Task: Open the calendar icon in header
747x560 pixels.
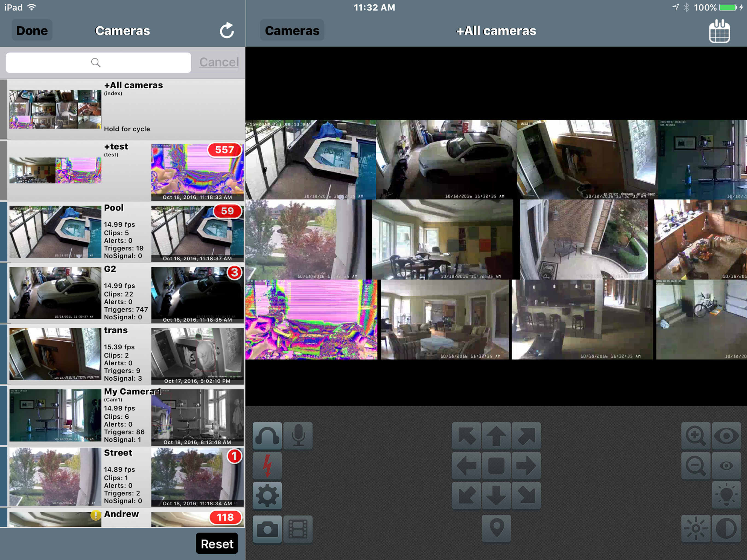Action: coord(719,31)
